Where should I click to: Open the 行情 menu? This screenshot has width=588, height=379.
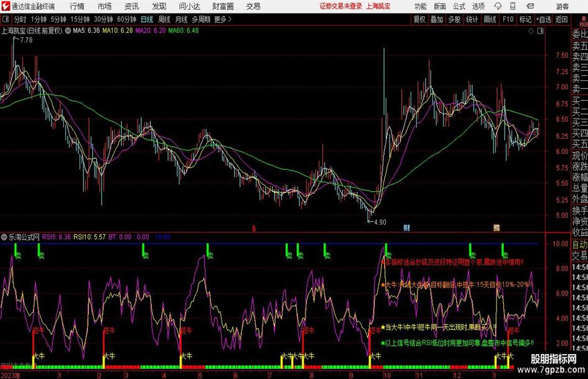point(77,6)
